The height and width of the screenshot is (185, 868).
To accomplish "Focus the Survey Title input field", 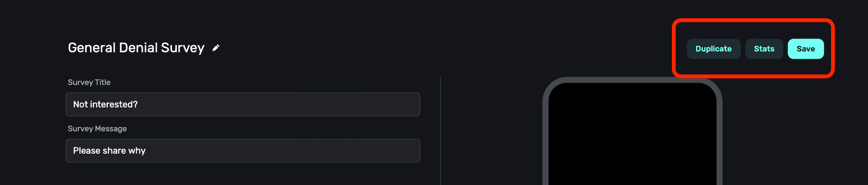I will (x=243, y=105).
